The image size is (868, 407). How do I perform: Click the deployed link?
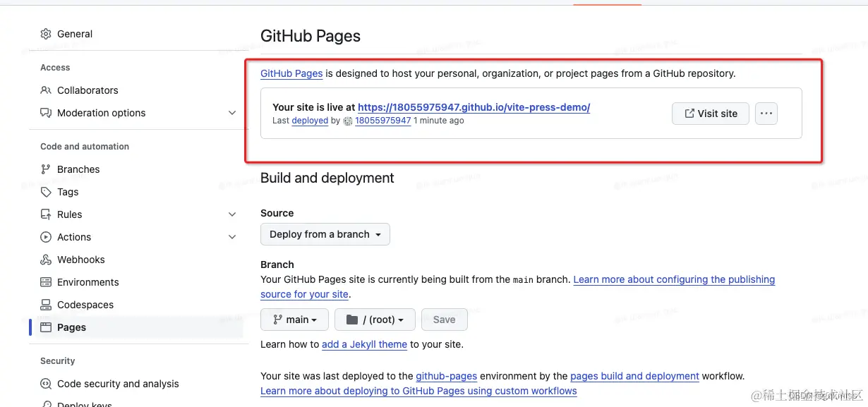[x=310, y=121]
